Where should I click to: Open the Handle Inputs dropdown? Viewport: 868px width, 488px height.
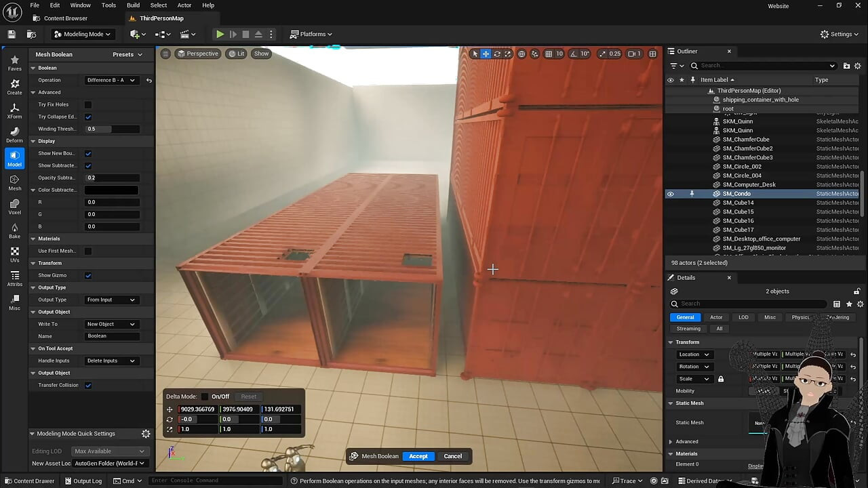point(111,361)
